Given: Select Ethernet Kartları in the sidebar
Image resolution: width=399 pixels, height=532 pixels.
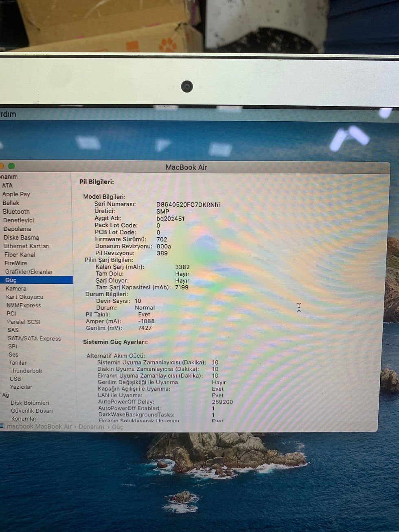Looking at the screenshot, I should [x=26, y=246].
